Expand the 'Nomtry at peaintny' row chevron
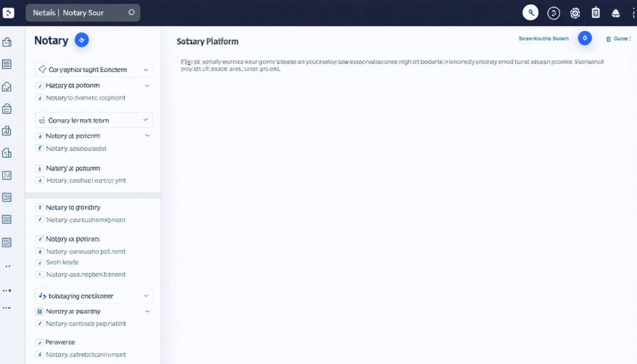 coord(148,311)
